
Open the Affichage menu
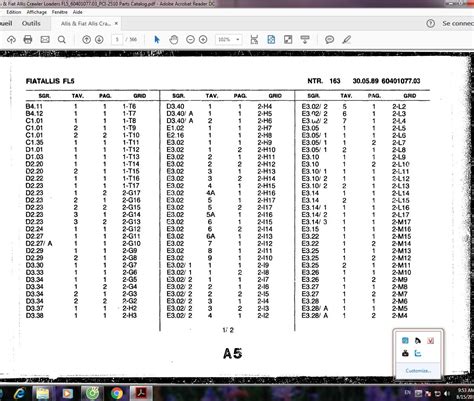(x=37, y=12)
